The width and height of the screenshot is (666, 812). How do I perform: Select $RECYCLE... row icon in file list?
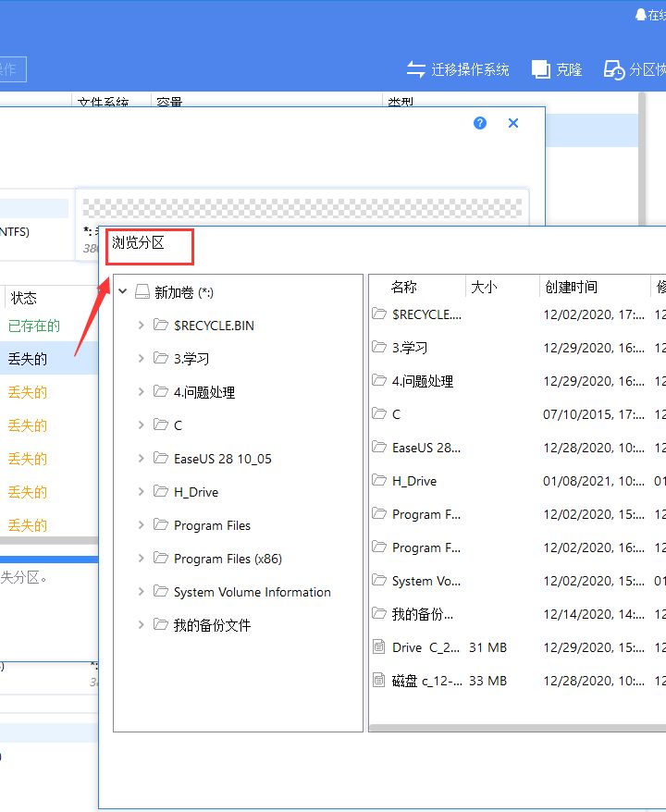point(379,314)
